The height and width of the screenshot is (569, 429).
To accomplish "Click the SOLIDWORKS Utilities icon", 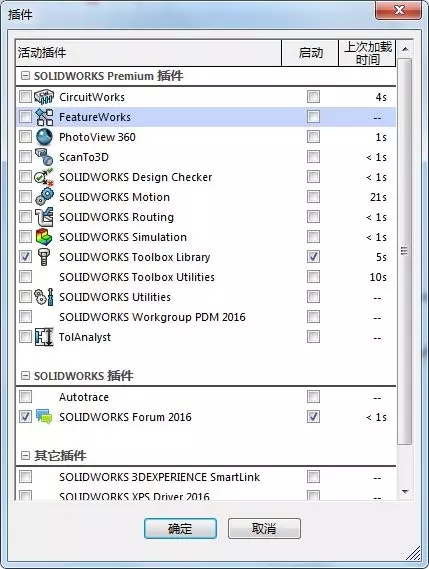I will tap(44, 296).
